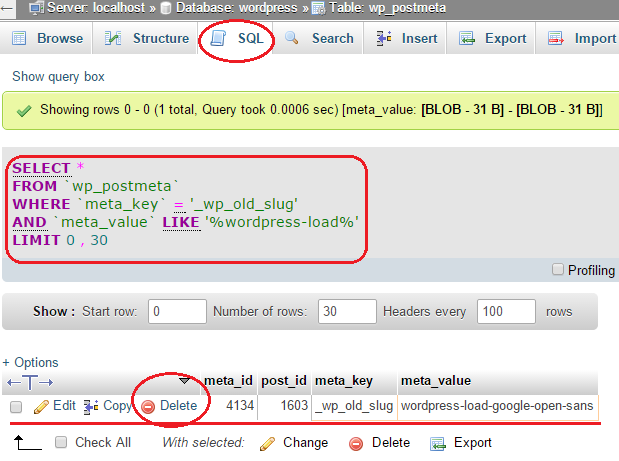Click the Start row input field
The image size is (619, 461).
(176, 311)
